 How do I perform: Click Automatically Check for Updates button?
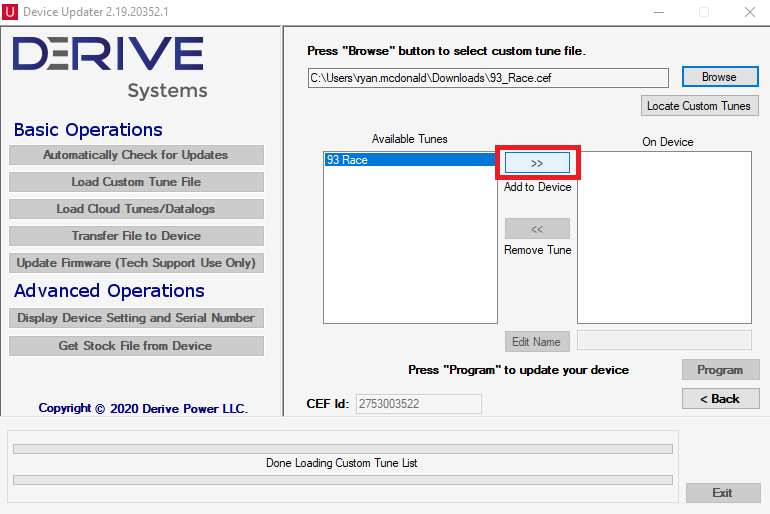click(136, 155)
